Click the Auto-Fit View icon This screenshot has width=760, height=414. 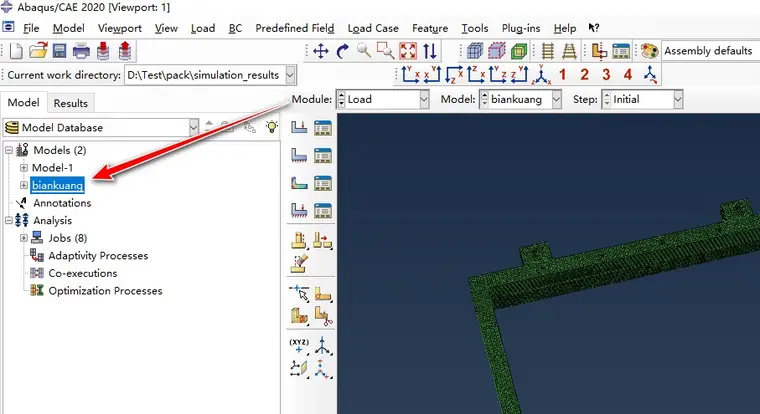click(x=408, y=51)
